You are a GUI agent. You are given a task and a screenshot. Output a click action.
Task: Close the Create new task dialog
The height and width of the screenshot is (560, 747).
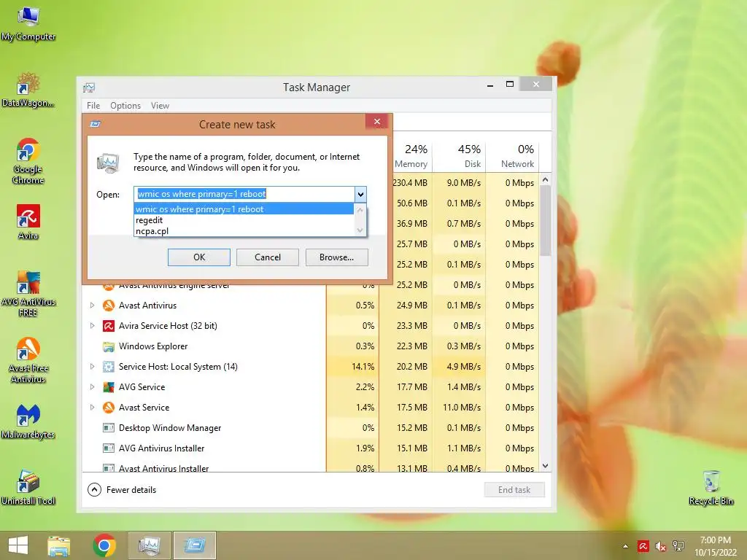[x=377, y=122]
